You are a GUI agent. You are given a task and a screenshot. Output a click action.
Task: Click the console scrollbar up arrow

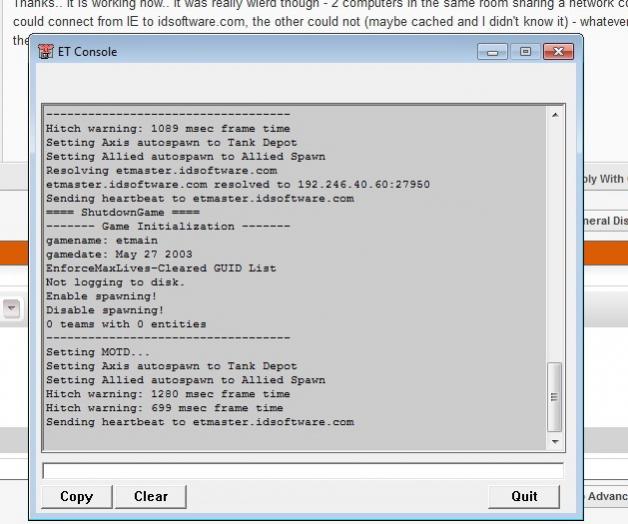[x=556, y=116]
